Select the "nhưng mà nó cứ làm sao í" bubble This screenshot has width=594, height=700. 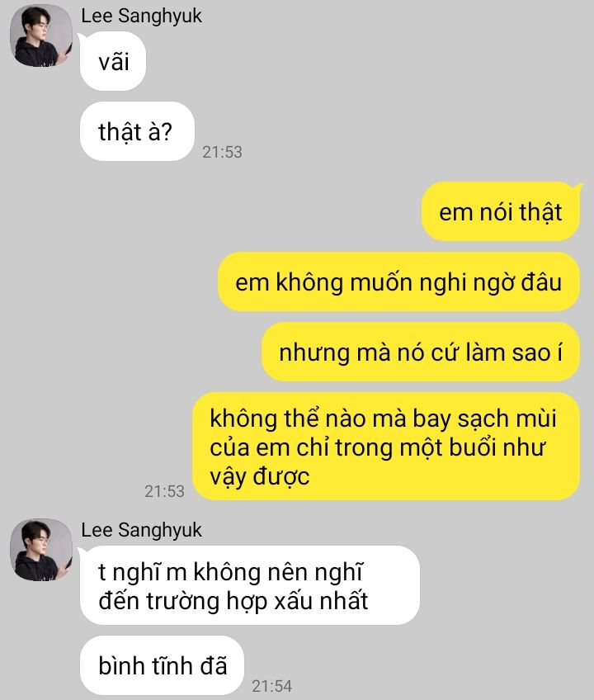point(421,352)
